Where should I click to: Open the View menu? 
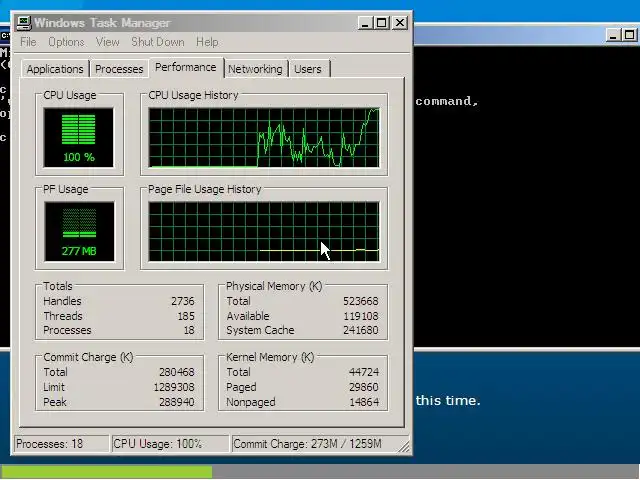tap(107, 42)
